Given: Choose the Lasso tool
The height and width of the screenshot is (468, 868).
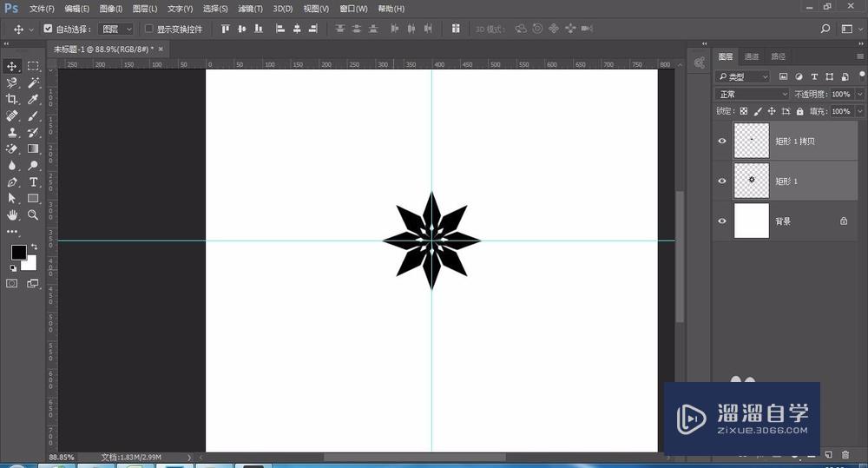Looking at the screenshot, I should [x=11, y=82].
